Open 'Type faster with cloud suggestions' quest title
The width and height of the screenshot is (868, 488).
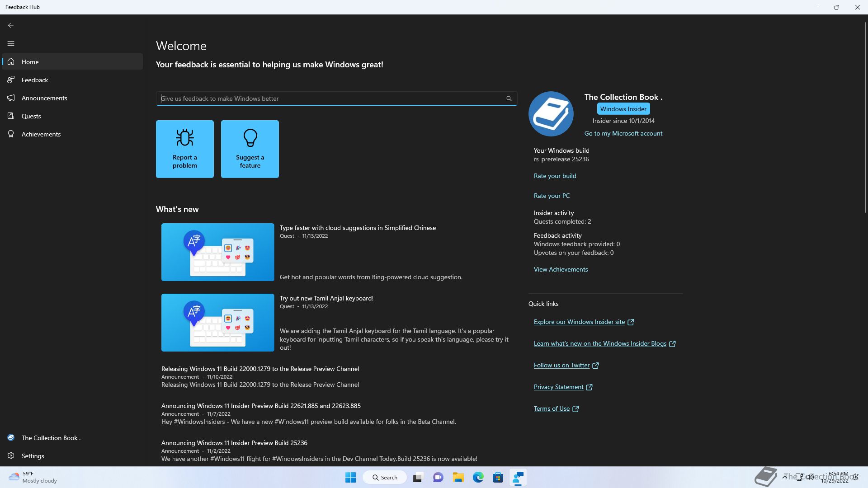[358, 228]
